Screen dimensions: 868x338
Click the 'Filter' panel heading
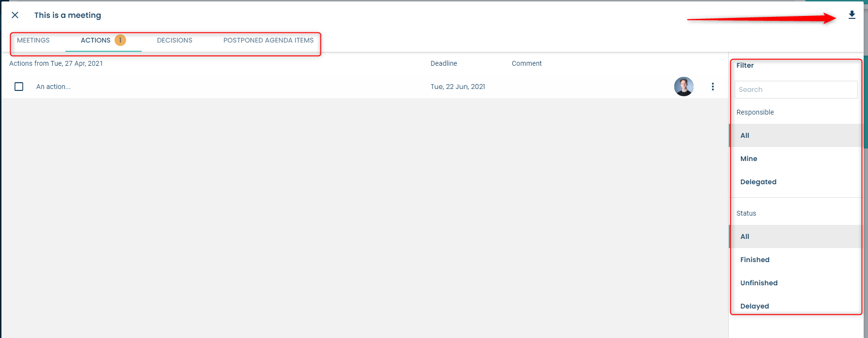(x=745, y=65)
